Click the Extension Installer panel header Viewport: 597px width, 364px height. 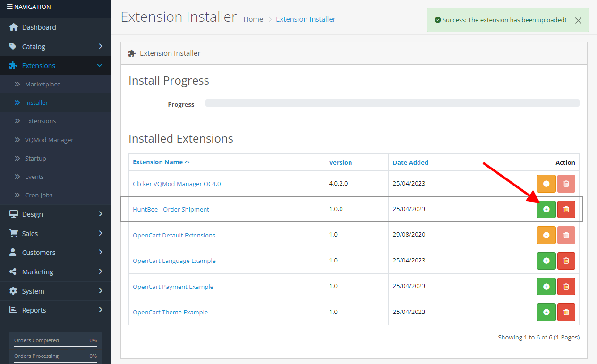click(x=354, y=53)
